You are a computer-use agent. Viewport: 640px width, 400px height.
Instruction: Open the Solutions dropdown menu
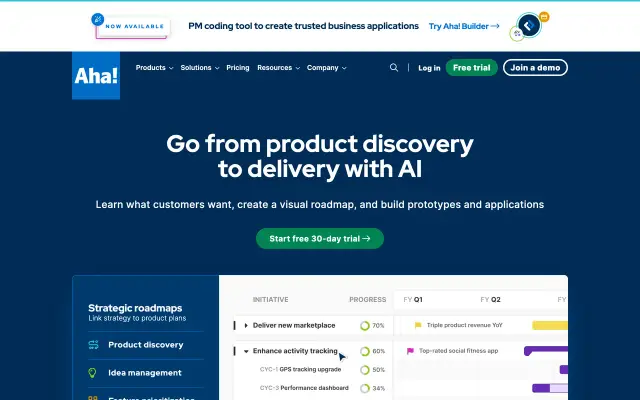200,68
